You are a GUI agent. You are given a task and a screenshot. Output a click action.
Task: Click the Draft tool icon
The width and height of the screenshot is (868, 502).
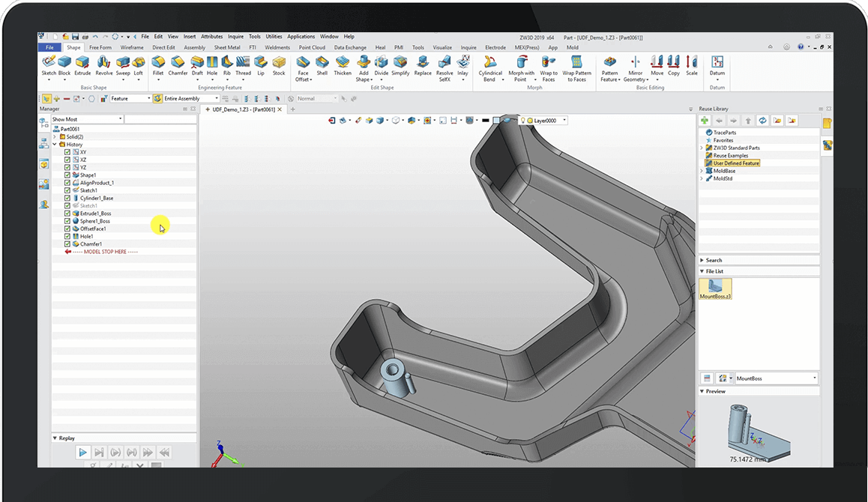(x=197, y=66)
